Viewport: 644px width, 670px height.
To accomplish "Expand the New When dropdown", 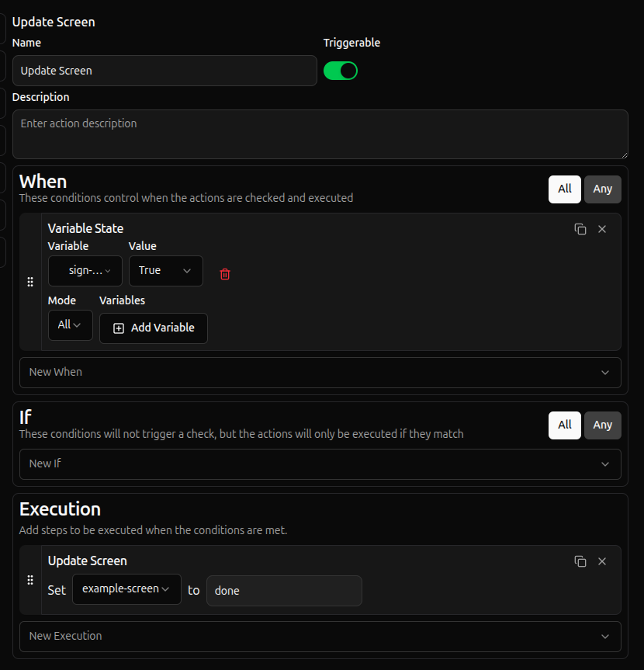I will (320, 373).
